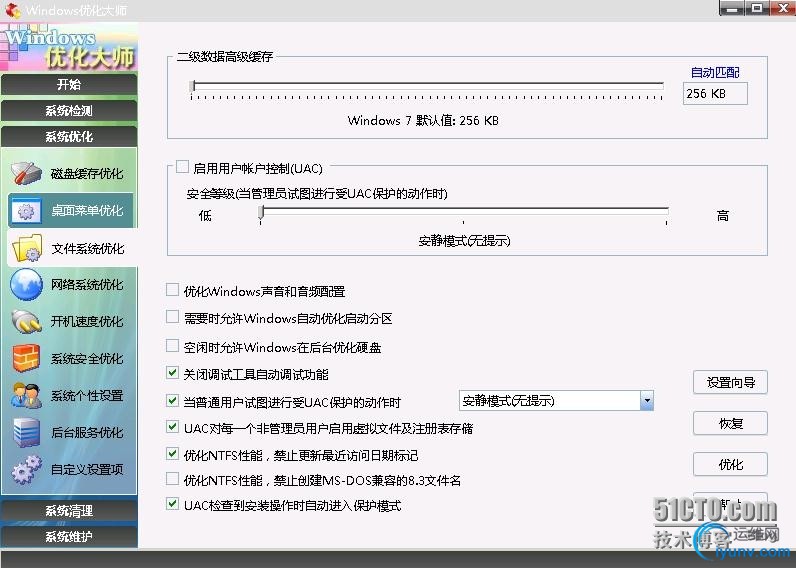The image size is (796, 568).
Task: Open the 磁盘缓存优化 disk cache icon
Action: 25,174
